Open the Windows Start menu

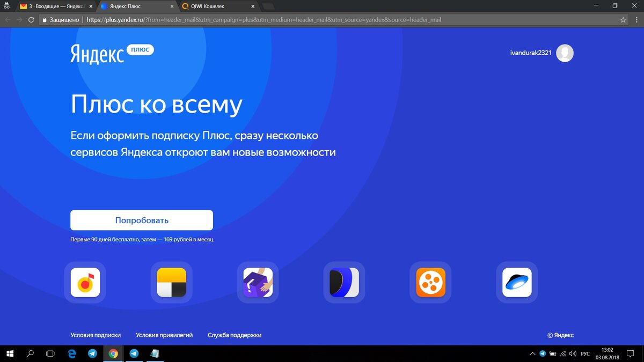pos(10,354)
